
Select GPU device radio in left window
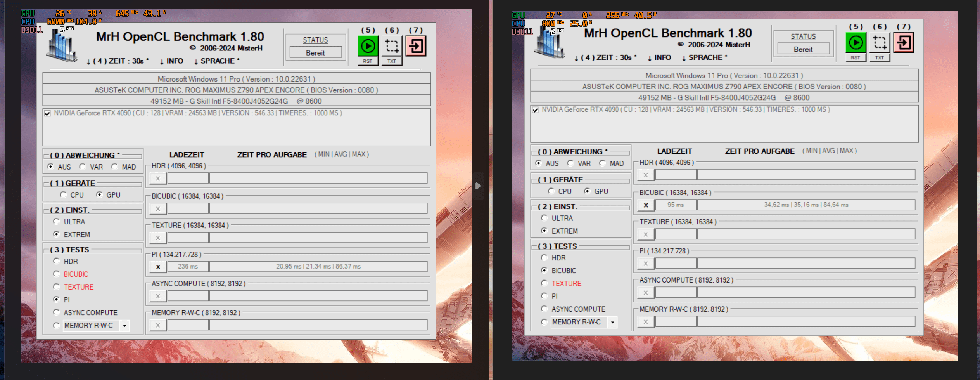click(x=99, y=194)
